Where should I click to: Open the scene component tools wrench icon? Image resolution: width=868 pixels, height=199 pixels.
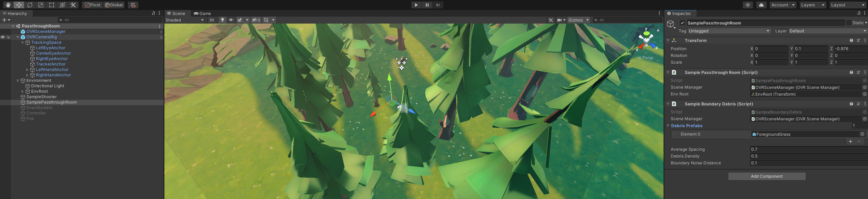(x=551, y=20)
